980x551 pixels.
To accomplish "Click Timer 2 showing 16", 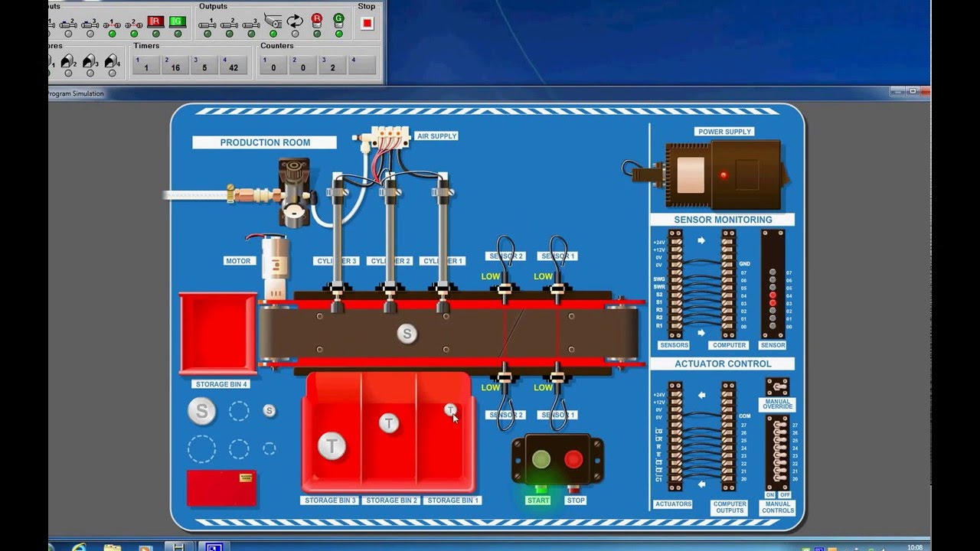I will click(175, 65).
